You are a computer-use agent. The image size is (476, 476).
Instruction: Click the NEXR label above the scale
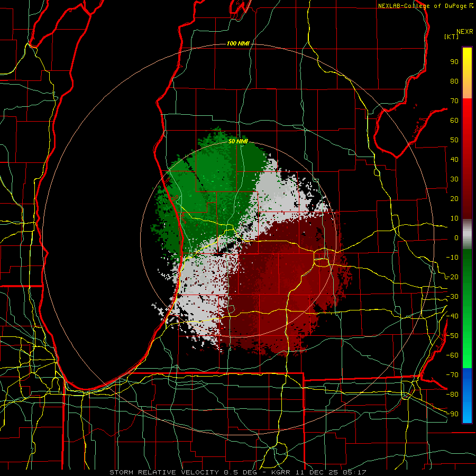pyautogui.click(x=465, y=32)
